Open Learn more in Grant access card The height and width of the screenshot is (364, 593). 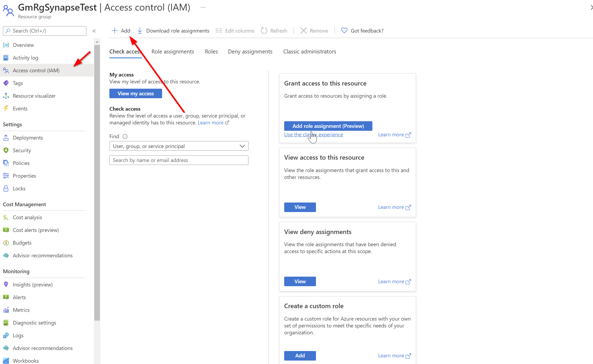[x=394, y=135]
